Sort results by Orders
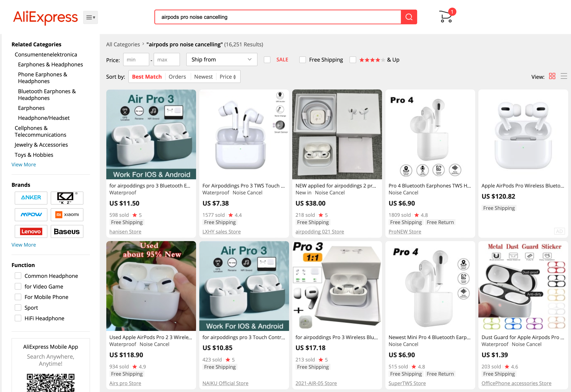 [x=177, y=77]
